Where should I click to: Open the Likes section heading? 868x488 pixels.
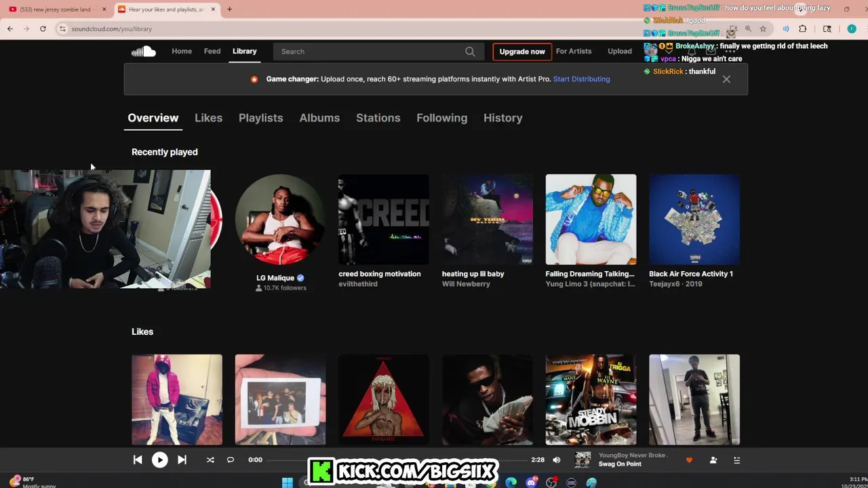pos(142,332)
